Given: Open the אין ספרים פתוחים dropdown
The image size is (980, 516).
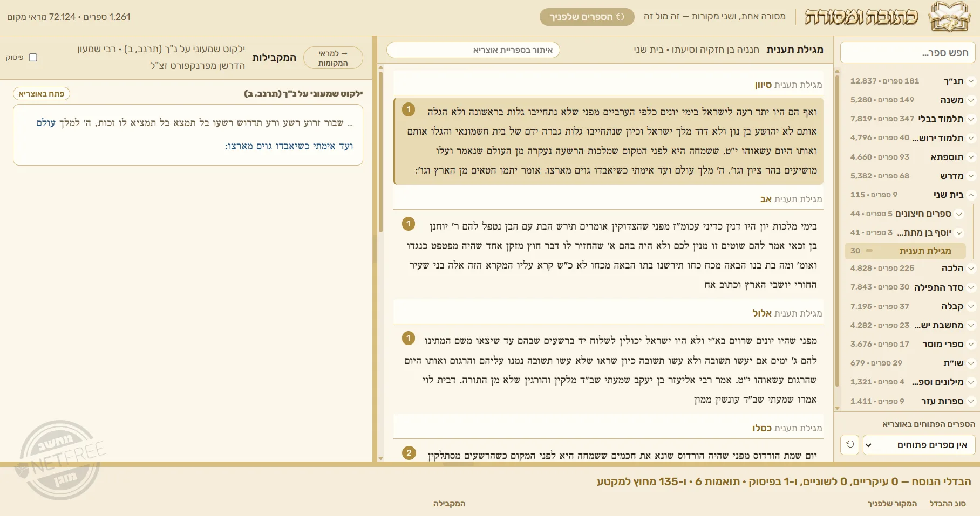Looking at the screenshot, I should 919,445.
